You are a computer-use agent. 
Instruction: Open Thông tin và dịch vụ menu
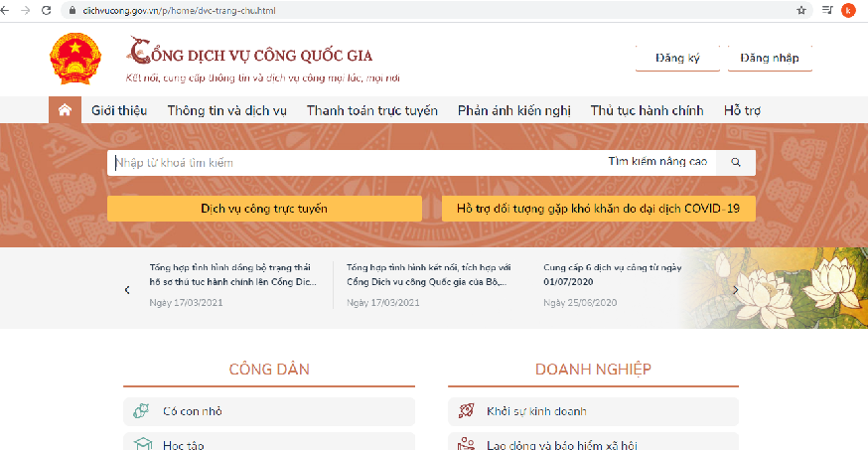[x=227, y=110]
